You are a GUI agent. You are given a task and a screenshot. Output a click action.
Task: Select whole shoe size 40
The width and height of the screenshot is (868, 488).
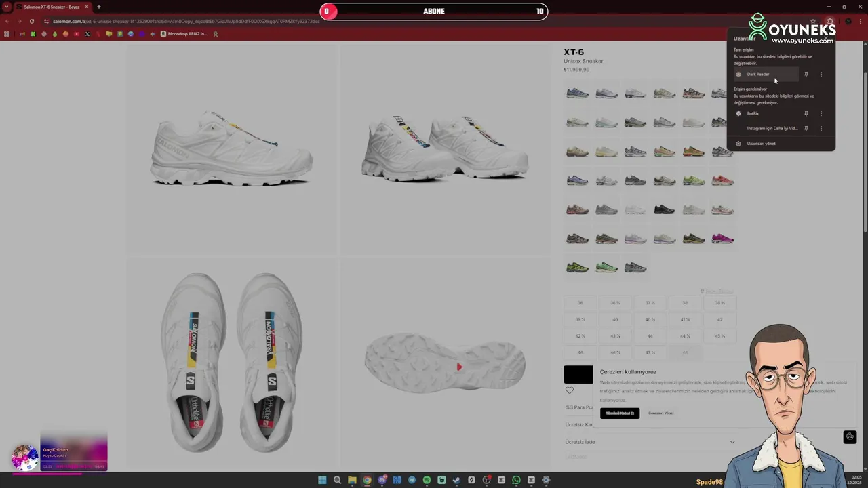point(615,319)
